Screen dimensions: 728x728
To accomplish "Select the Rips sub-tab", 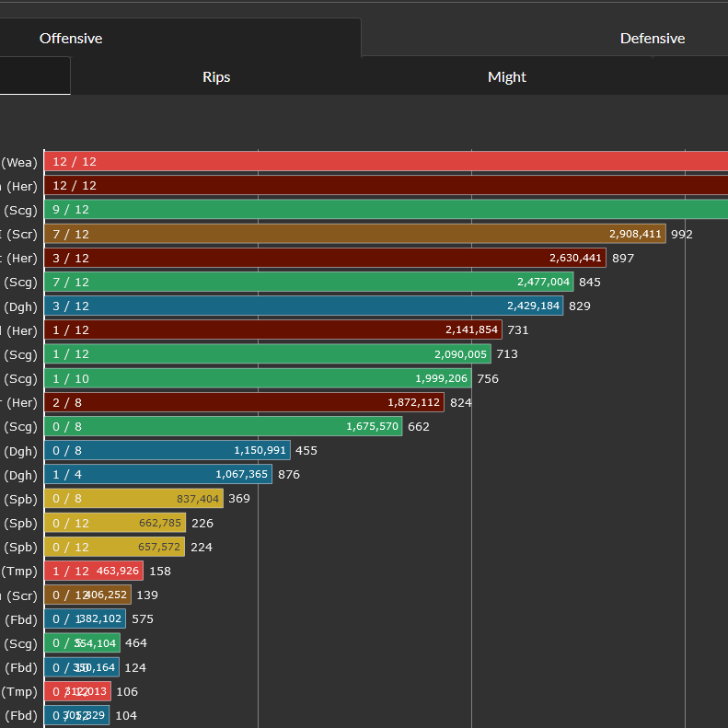I will coord(216,77).
